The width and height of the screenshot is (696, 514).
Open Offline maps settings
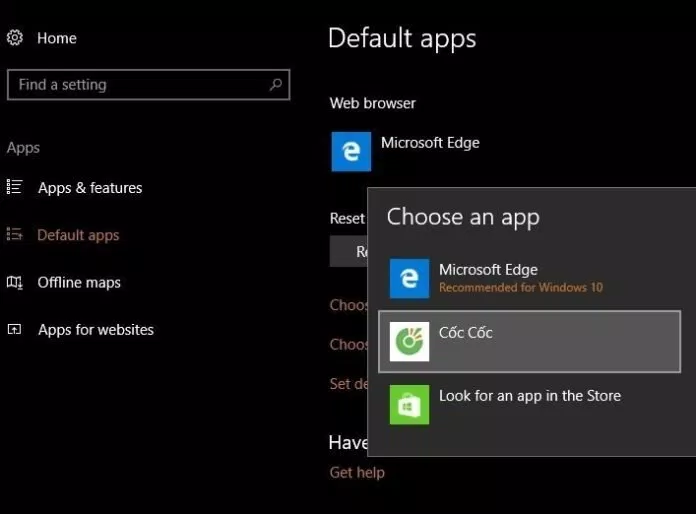coord(79,282)
